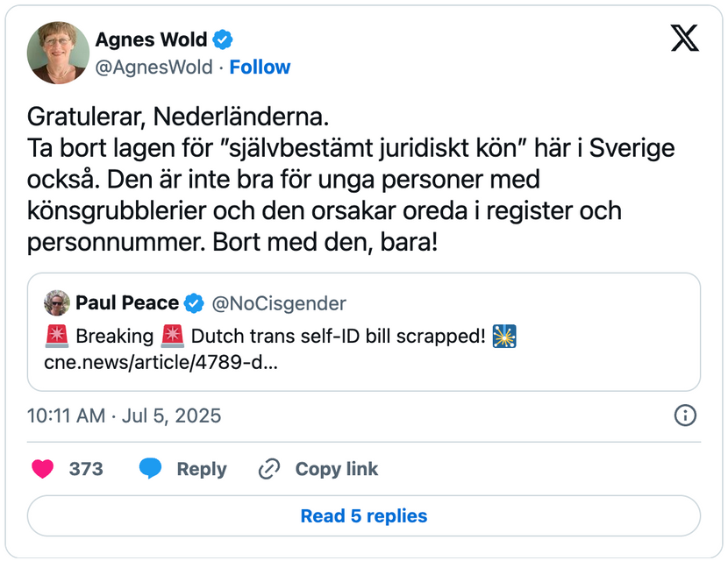Follow Agnes Wold

click(260, 67)
